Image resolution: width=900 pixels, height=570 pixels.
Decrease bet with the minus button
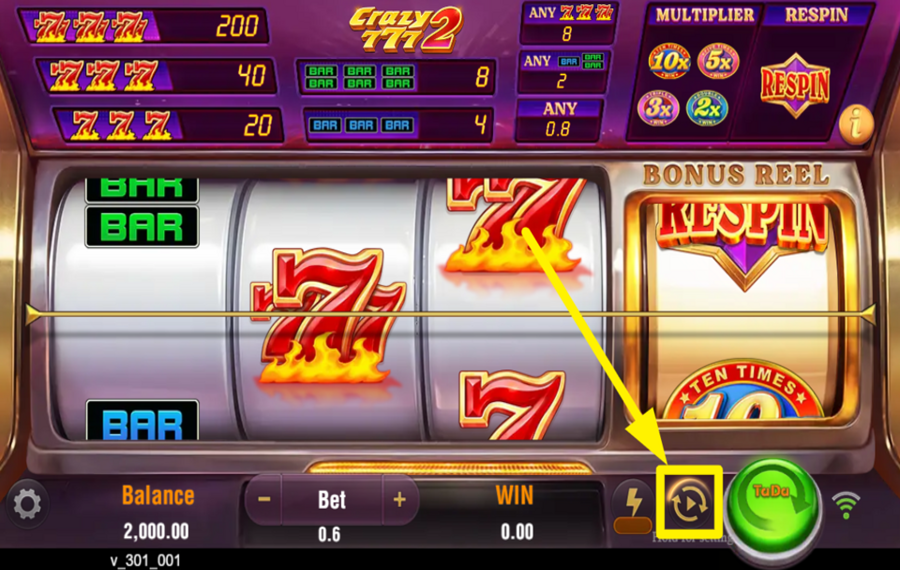[x=264, y=499]
